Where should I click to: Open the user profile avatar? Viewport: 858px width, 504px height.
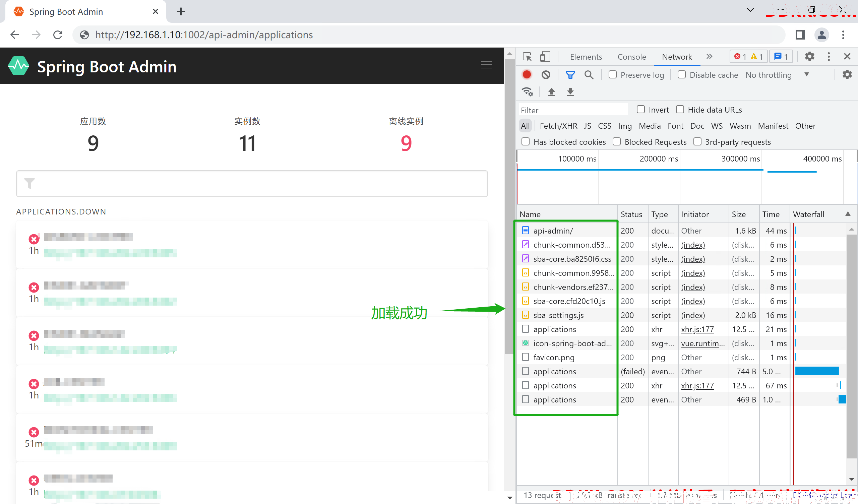pyautogui.click(x=821, y=35)
